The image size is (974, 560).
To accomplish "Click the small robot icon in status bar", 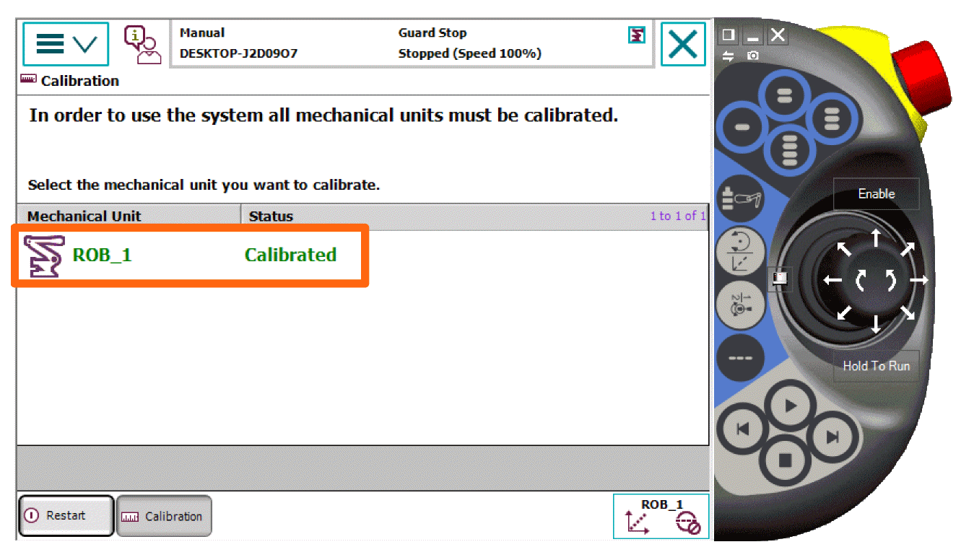I will pos(636,35).
